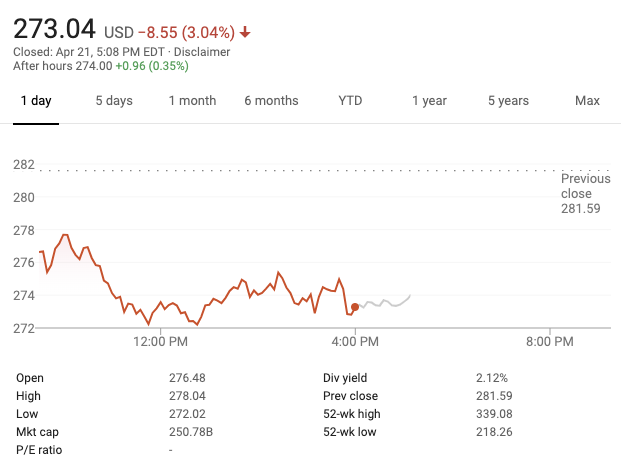The height and width of the screenshot is (473, 621).
Task: Click the 4:00 PM axis label
Action: coord(354,342)
